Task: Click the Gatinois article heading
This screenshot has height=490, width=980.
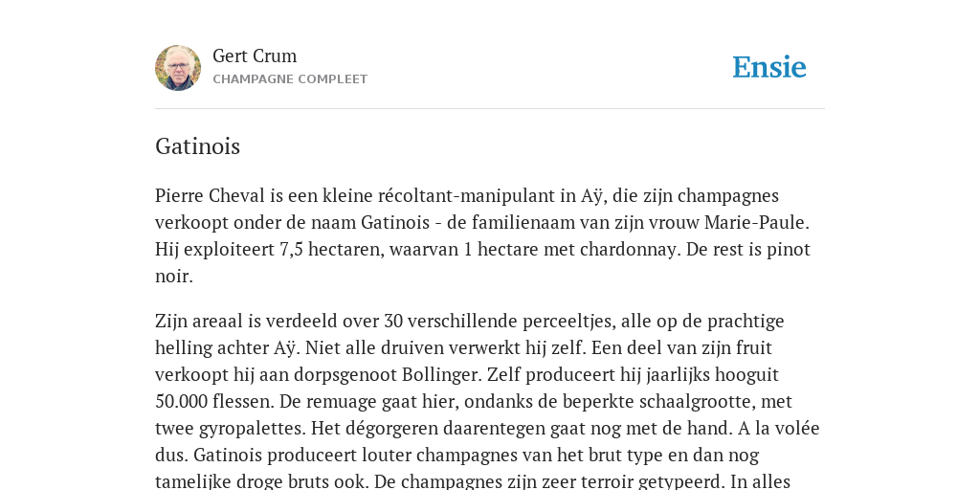Action: 197,146
